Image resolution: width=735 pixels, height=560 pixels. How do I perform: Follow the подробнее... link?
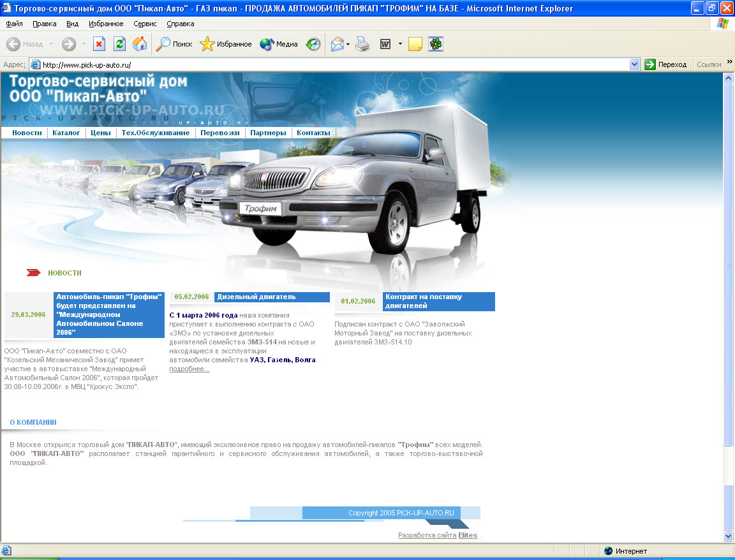[189, 369]
